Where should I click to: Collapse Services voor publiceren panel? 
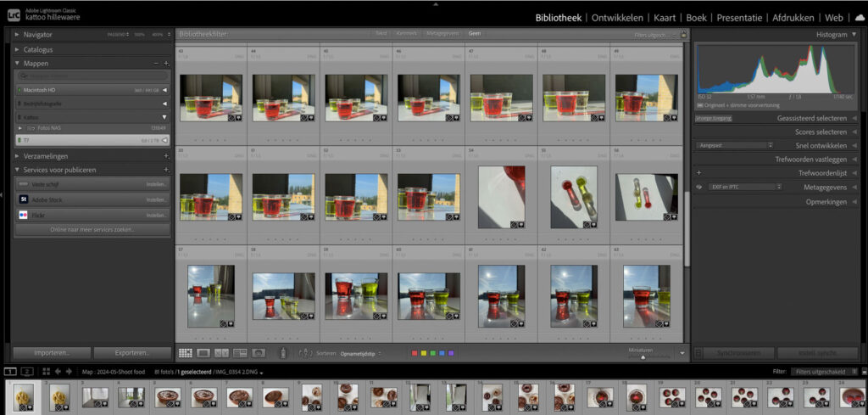click(17, 170)
